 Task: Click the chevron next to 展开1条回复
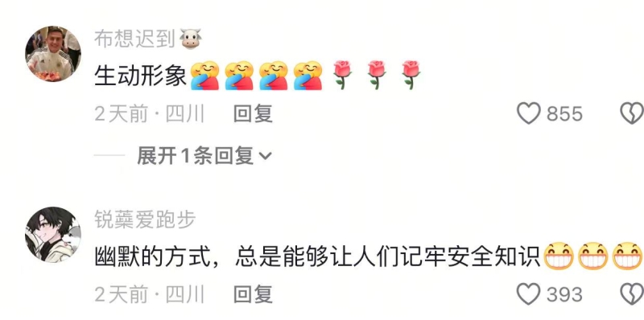point(266,156)
